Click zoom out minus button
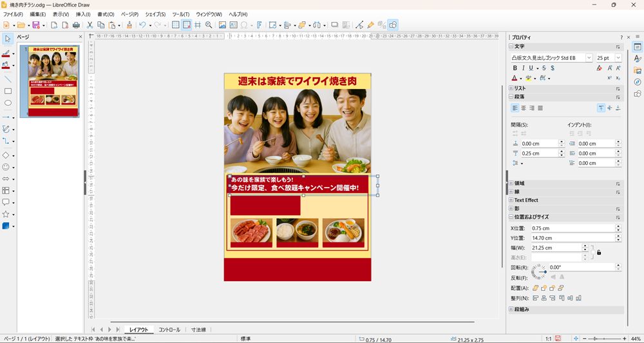Image resolution: width=644 pixels, height=343 pixels. [585, 339]
